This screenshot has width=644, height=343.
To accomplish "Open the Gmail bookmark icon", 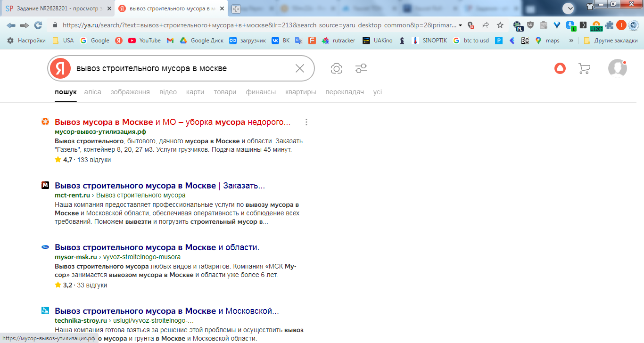I will point(170,41).
